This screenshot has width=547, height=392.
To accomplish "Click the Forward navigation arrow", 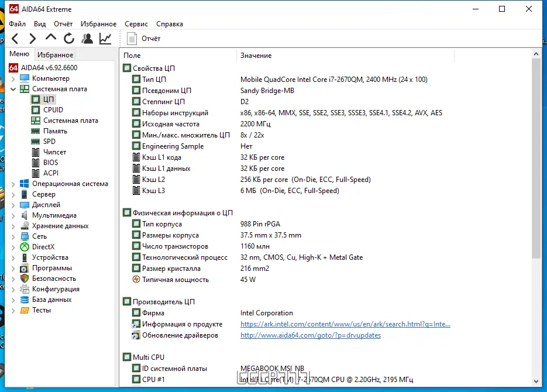I will coord(32,39).
